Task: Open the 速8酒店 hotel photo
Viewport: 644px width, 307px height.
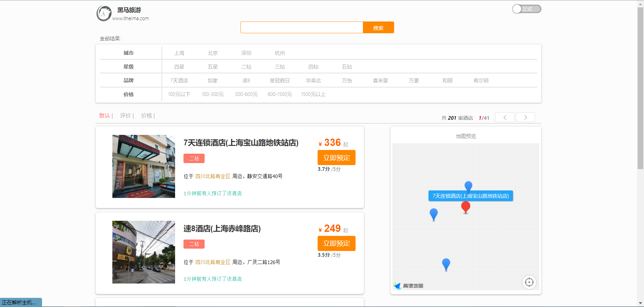Action: click(x=144, y=252)
